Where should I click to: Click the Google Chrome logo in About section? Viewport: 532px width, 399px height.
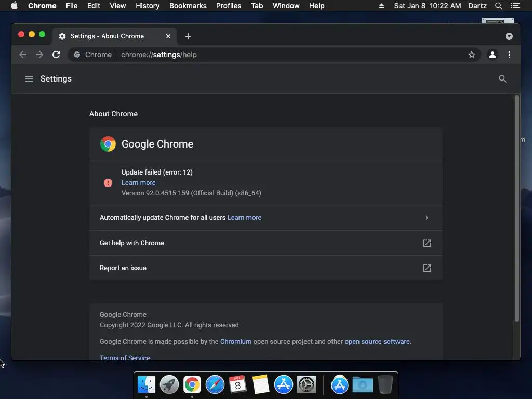coord(108,144)
